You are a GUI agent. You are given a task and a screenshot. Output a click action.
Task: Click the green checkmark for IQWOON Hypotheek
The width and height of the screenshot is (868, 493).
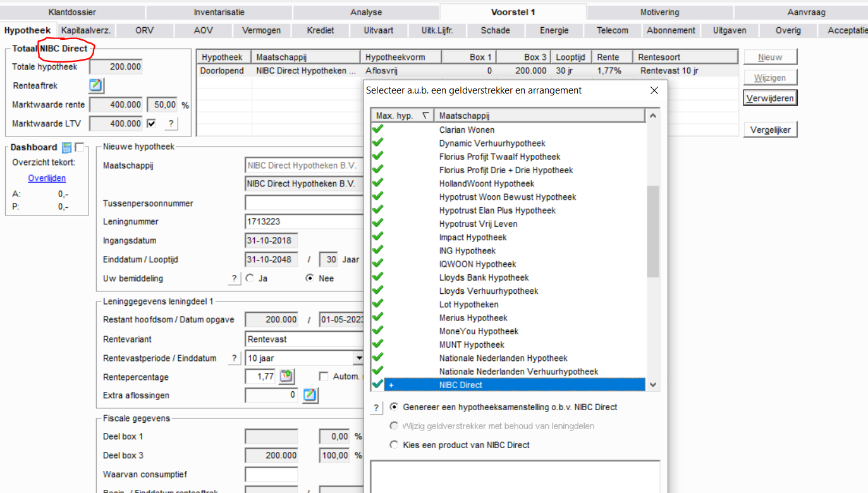pyautogui.click(x=378, y=264)
